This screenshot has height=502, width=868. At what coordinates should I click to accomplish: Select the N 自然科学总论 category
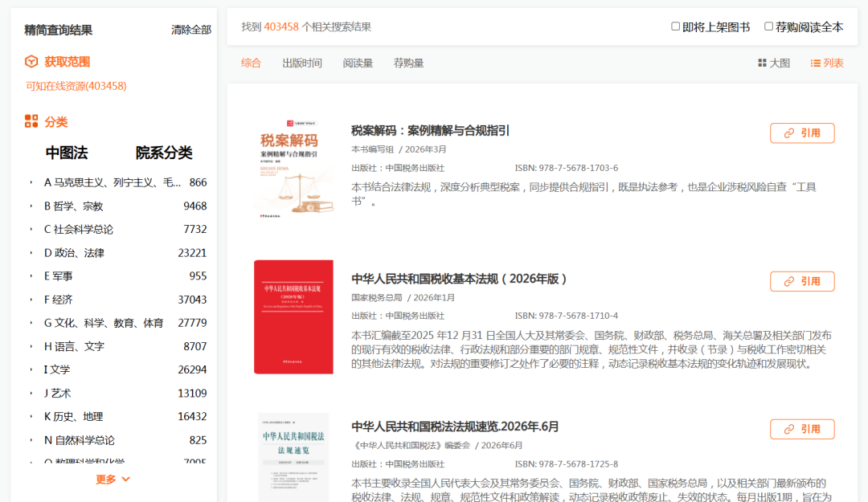79,440
